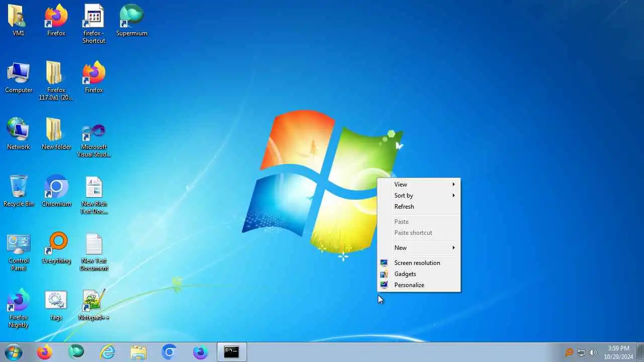This screenshot has width=644, height=362.
Task: Launch Firefox Nightly from the taskbar
Action: [201, 352]
